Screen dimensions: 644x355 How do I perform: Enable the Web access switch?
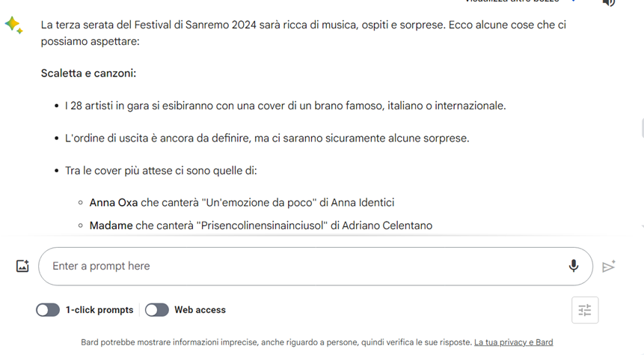click(x=157, y=310)
